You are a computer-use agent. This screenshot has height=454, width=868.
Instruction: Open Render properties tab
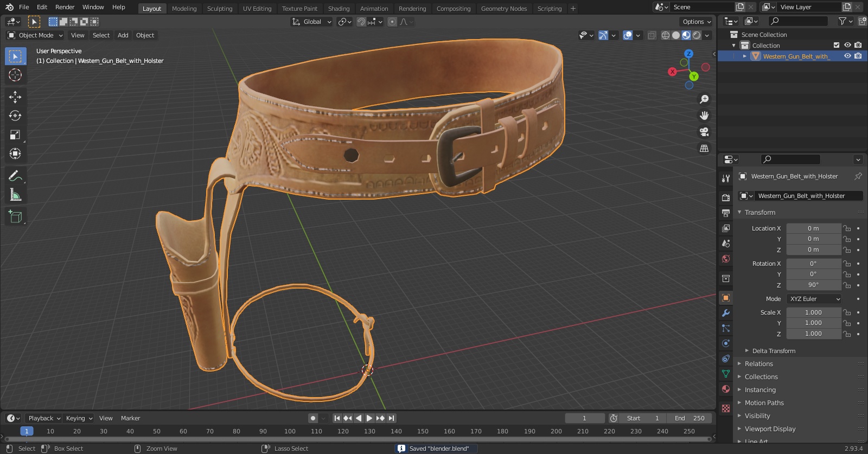726,197
